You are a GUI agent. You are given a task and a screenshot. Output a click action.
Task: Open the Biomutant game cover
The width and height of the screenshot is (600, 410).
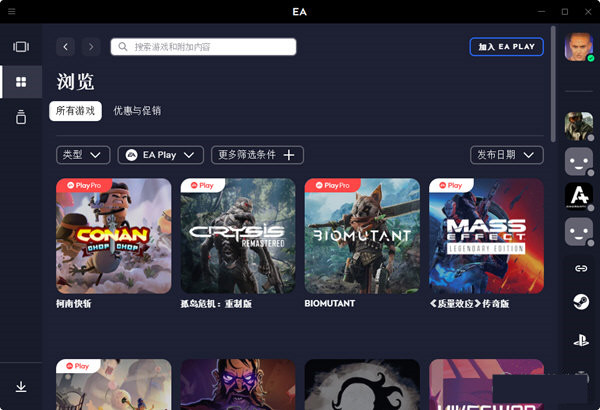point(362,236)
